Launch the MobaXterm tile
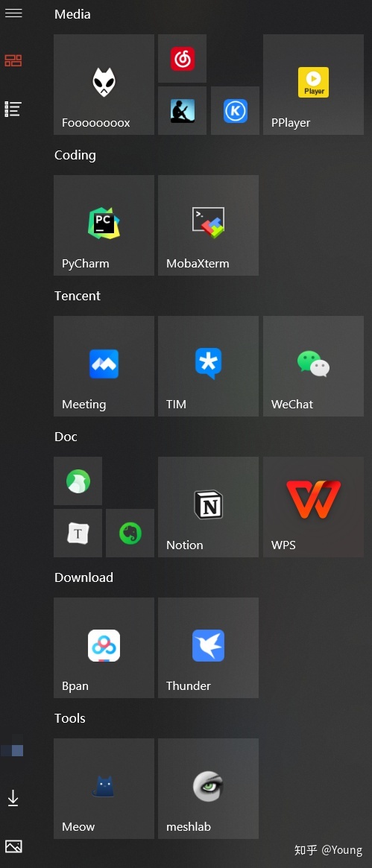The height and width of the screenshot is (868, 372). (208, 225)
